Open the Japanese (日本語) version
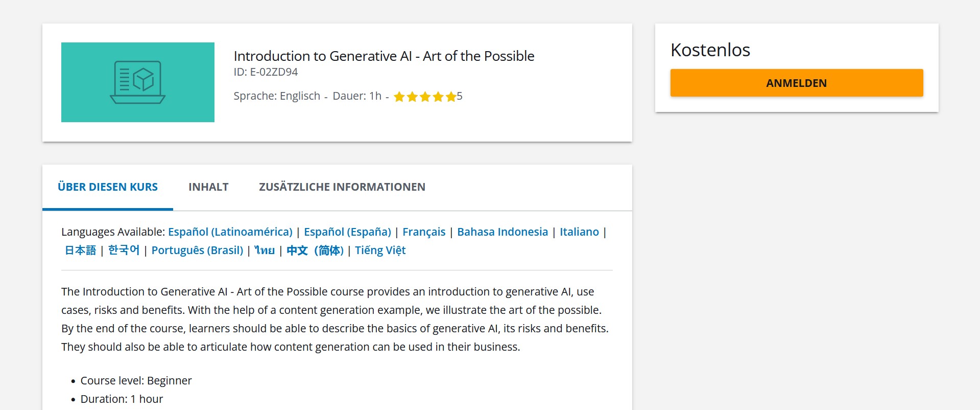This screenshot has height=410, width=980. click(80, 250)
